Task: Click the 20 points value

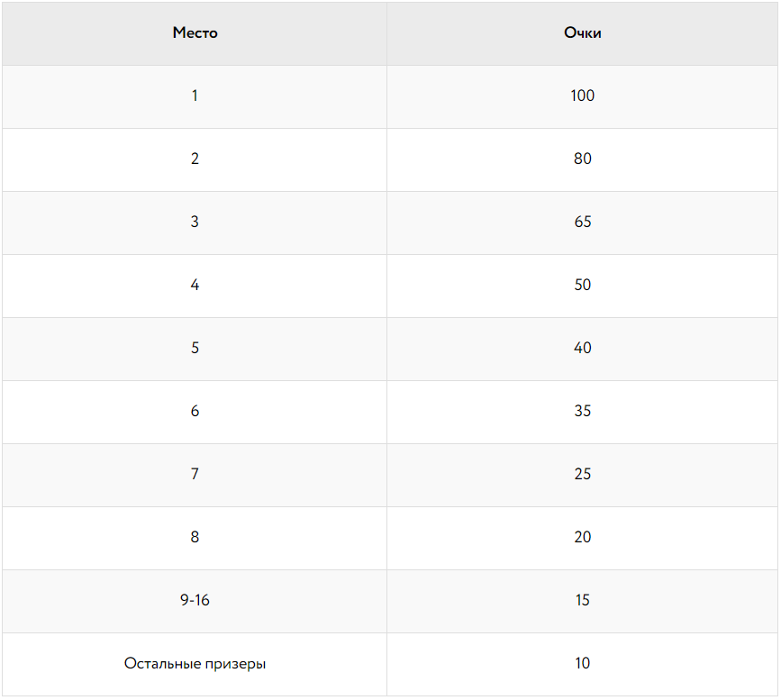Action: coord(582,537)
